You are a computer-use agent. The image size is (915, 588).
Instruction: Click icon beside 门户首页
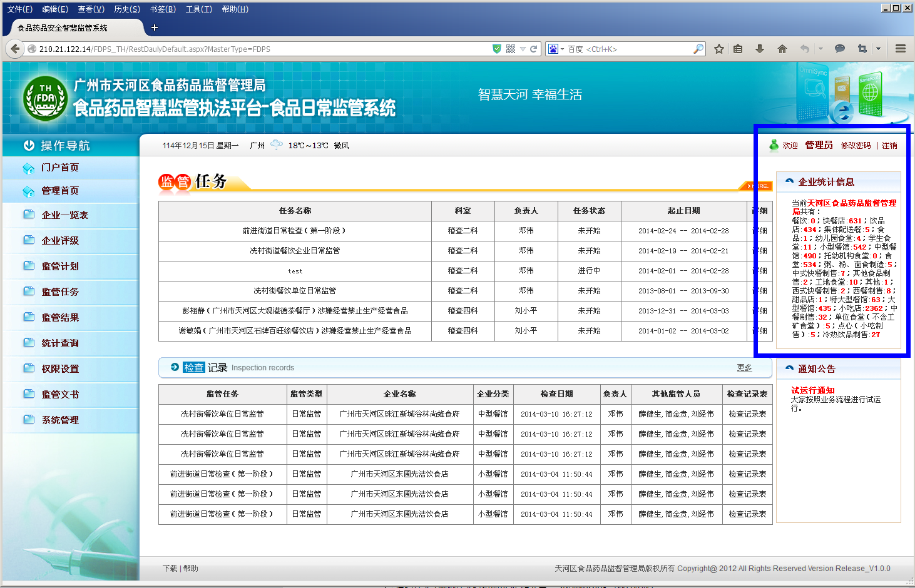pos(28,168)
